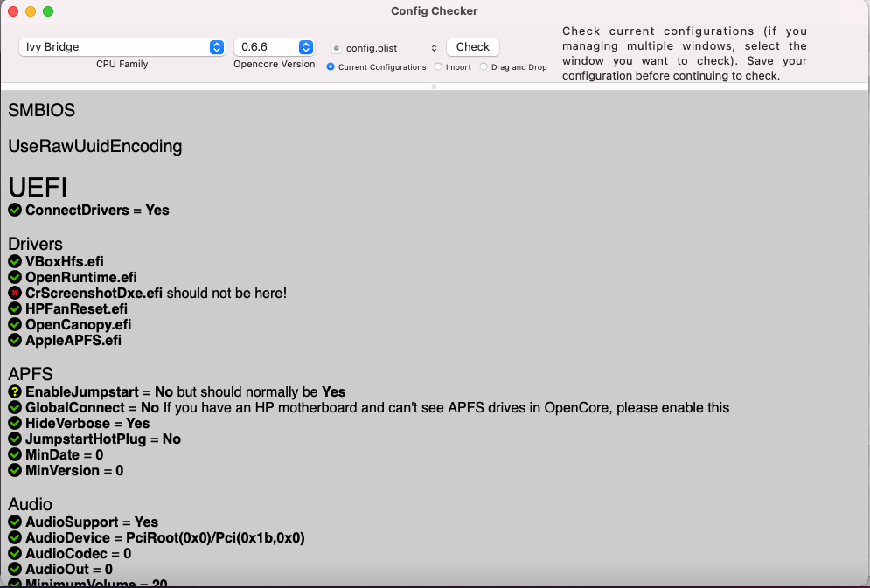Click the GlobalConnect = No HP motherboard note
The image size is (870, 588).
tap(378, 407)
